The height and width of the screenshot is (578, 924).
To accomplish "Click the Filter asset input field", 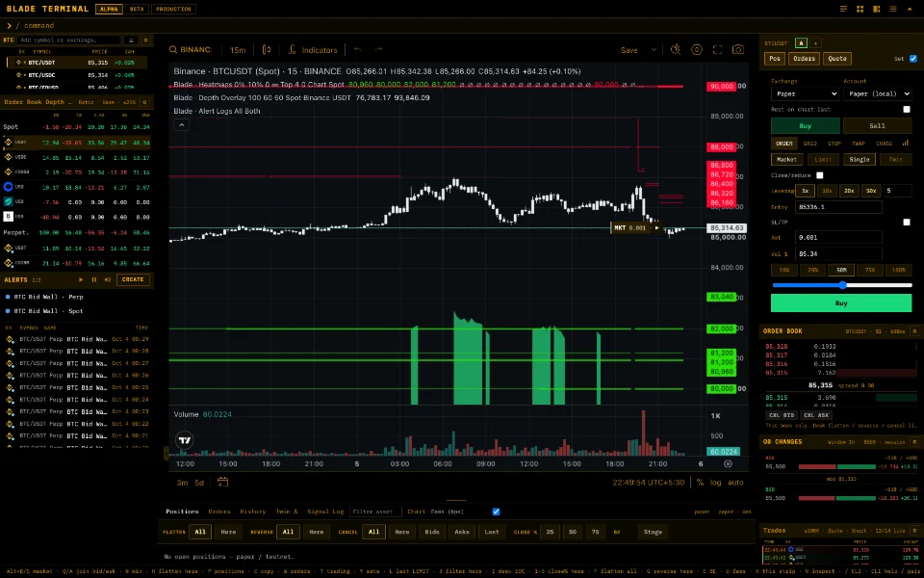I will tap(375, 512).
